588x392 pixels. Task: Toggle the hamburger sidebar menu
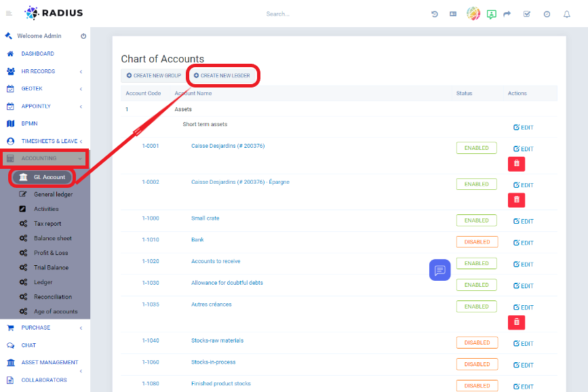[x=9, y=14]
